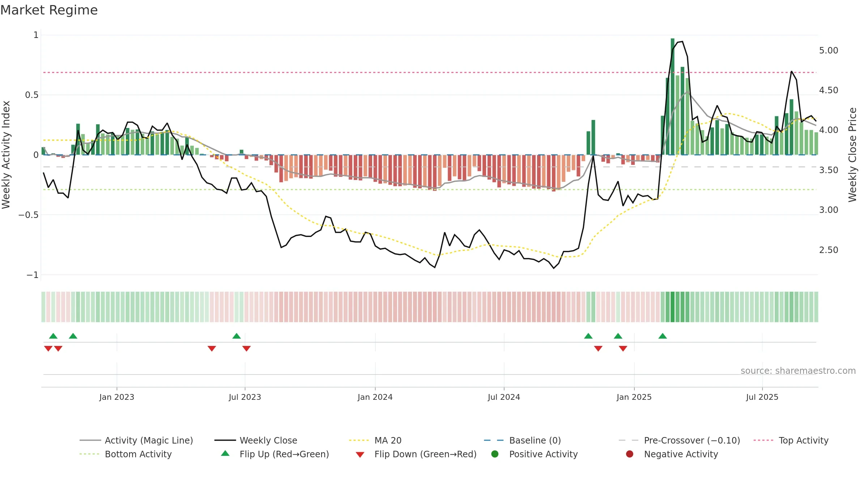Click the Jan 2025 x-axis label
This screenshot has height=488, width=868.
tap(634, 397)
